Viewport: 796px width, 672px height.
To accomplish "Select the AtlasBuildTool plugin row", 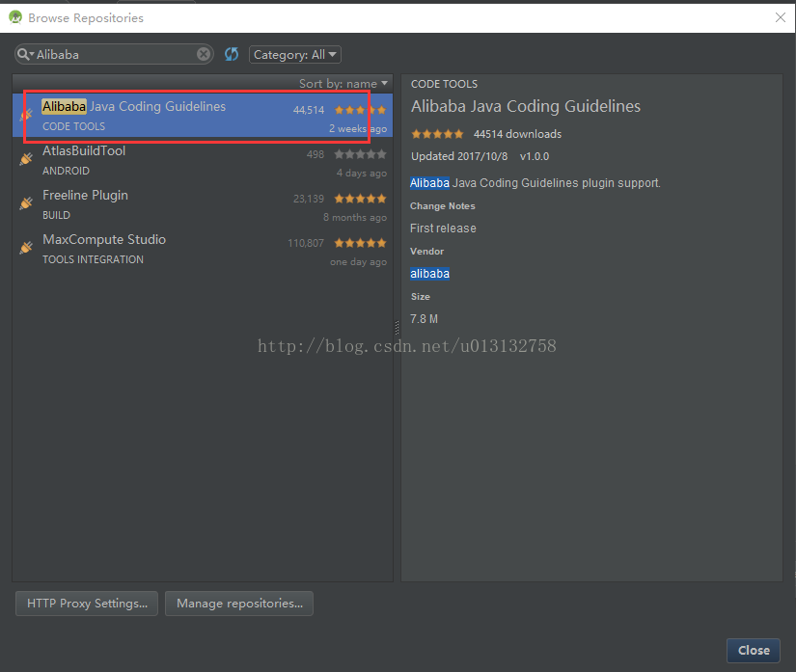I will tap(203, 160).
